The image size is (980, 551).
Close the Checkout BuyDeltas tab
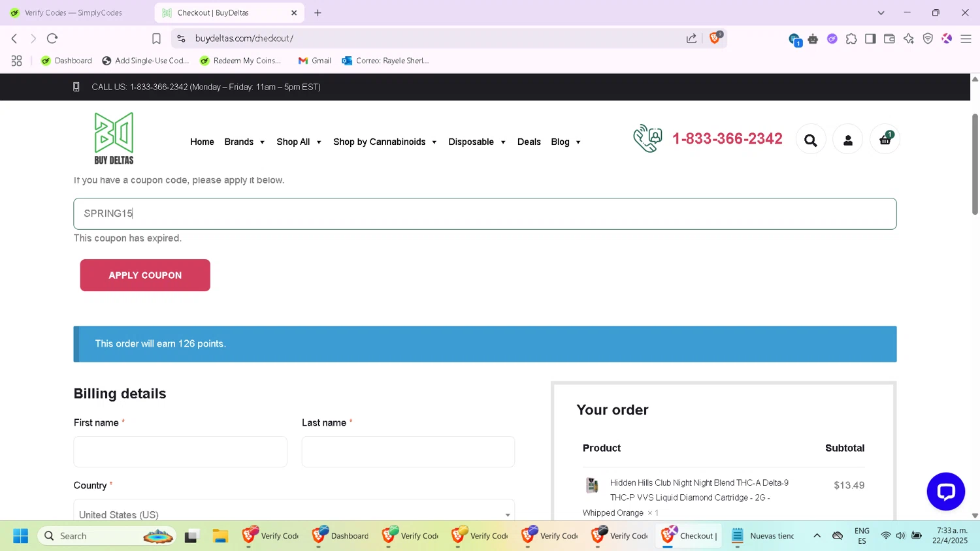294,12
